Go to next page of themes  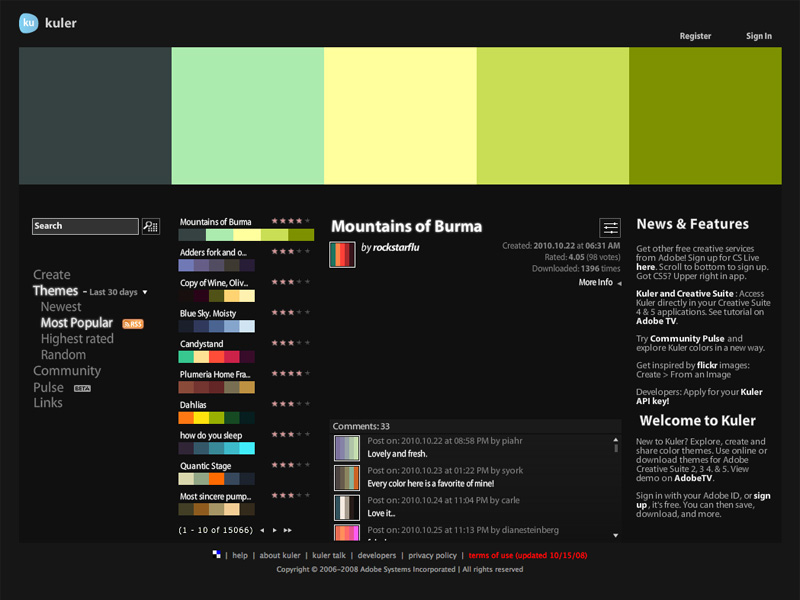(274, 530)
